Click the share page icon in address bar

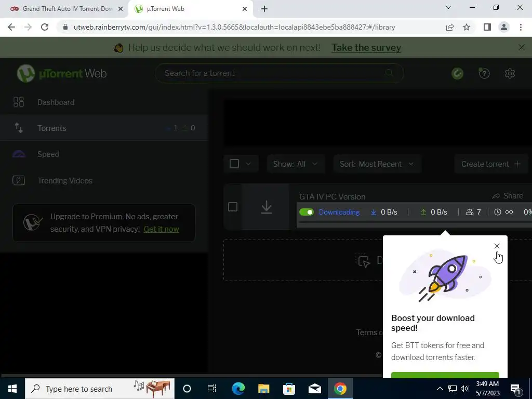click(450, 27)
